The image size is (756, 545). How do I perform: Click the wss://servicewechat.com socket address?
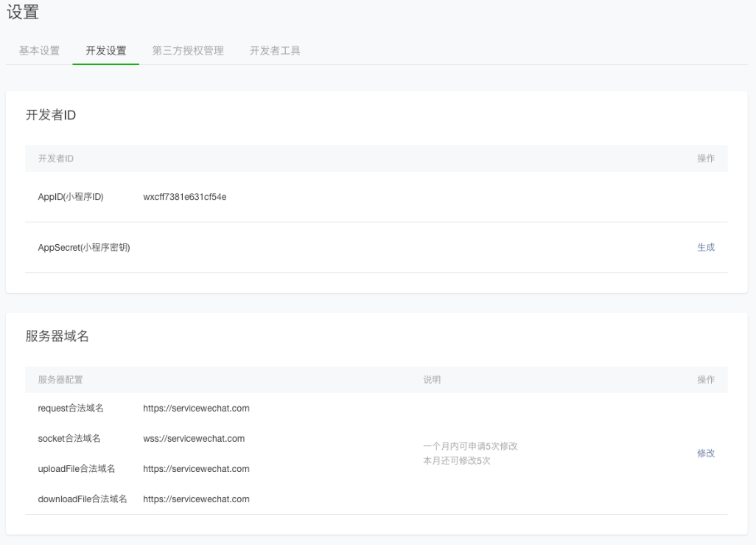(x=194, y=439)
